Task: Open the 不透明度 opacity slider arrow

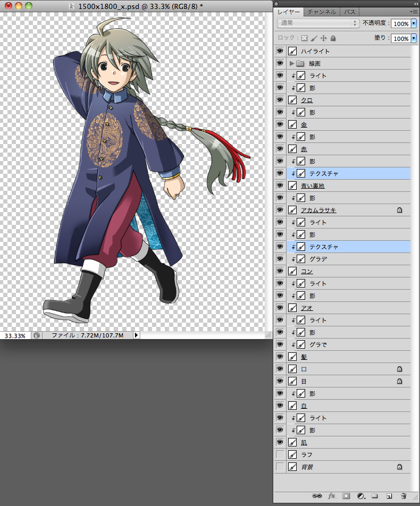Action: pos(414,23)
